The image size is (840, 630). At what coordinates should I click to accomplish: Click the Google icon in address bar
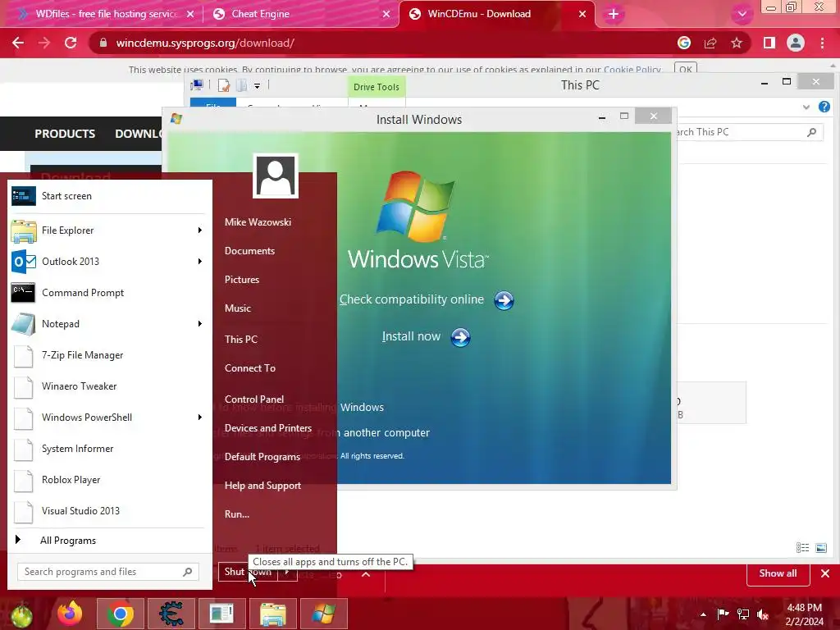(x=684, y=43)
